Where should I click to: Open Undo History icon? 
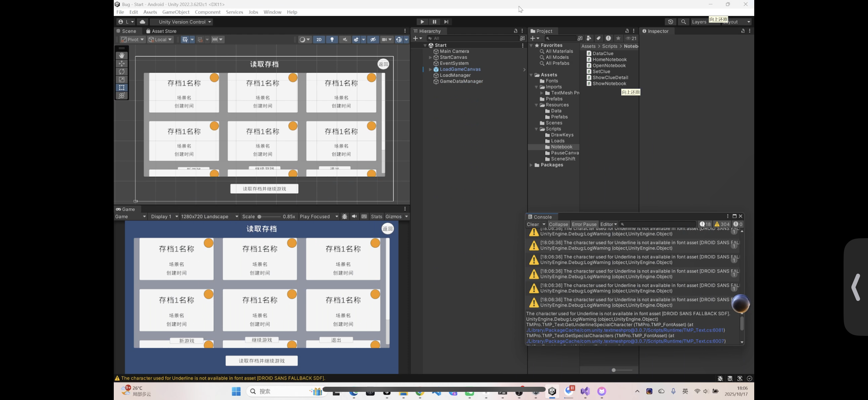pos(670,22)
